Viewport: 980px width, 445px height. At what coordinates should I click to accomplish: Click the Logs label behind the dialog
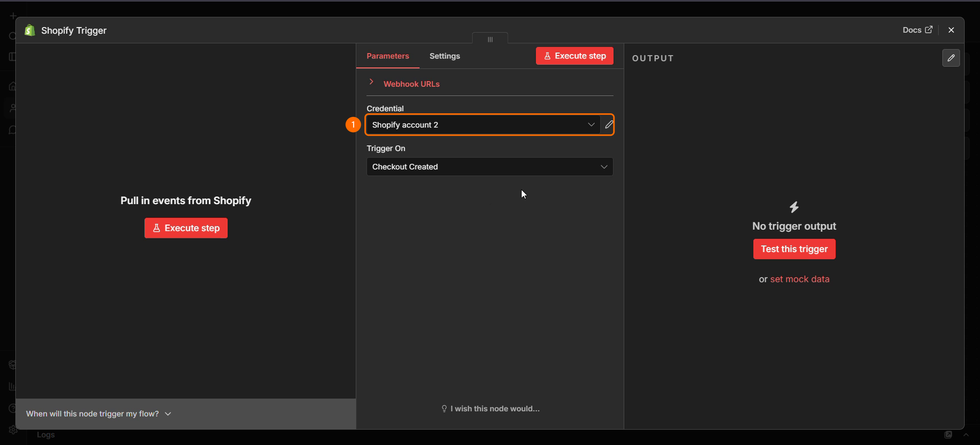[x=46, y=435]
